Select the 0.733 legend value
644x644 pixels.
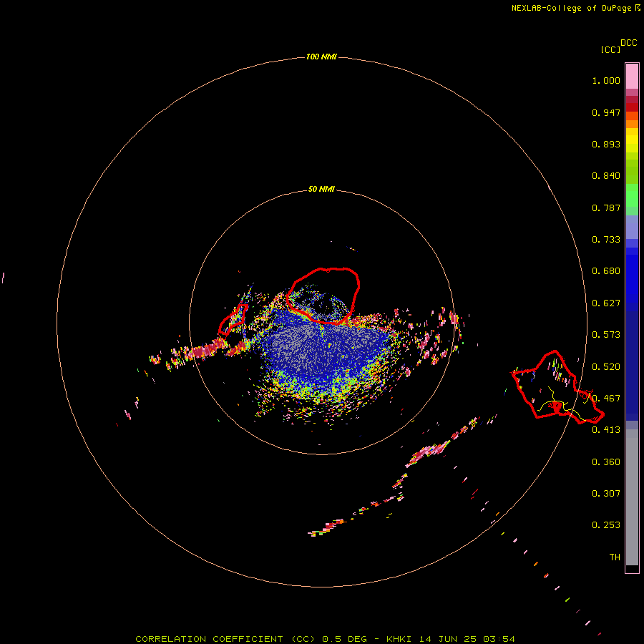click(606, 240)
